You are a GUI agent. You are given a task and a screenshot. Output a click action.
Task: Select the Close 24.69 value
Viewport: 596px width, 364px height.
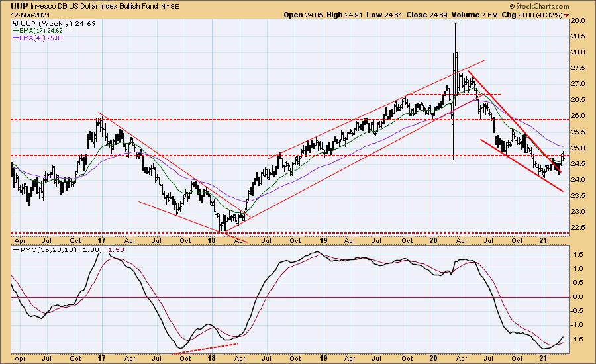427,15
